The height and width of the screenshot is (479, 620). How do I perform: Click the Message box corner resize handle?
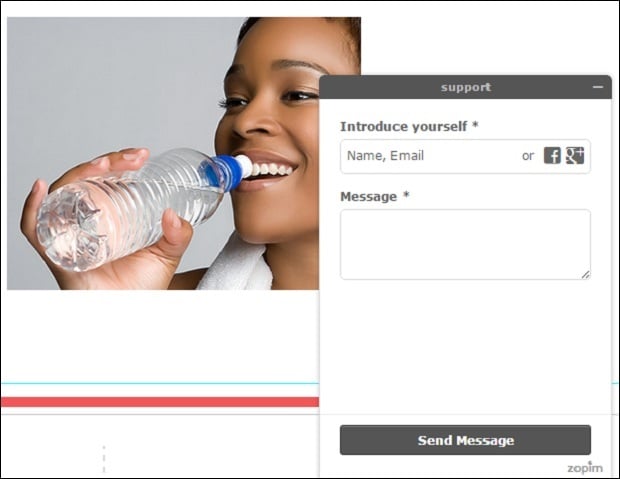pyautogui.click(x=586, y=275)
